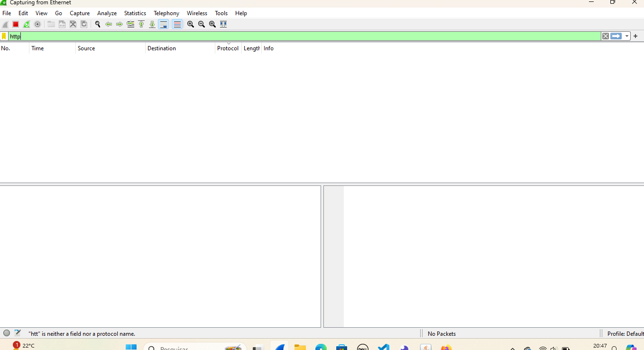644x350 pixels.
Task: Apply the display filter arrow button
Action: click(616, 36)
